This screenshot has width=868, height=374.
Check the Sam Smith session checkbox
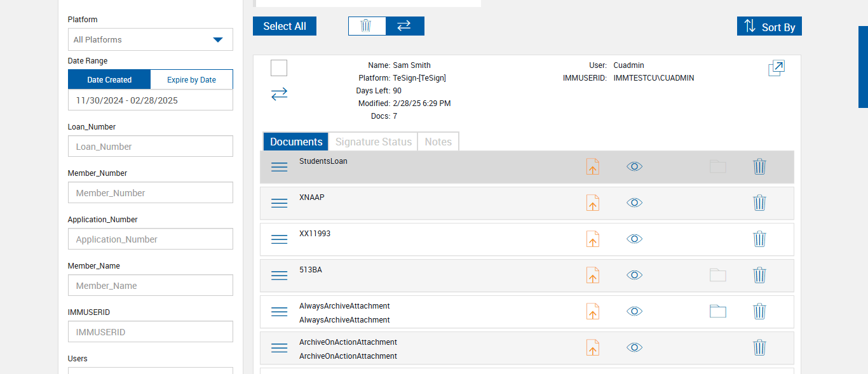(279, 68)
